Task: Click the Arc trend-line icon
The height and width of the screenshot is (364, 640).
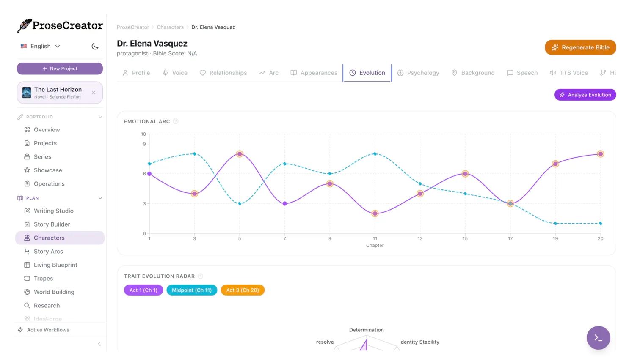Action: point(262,73)
